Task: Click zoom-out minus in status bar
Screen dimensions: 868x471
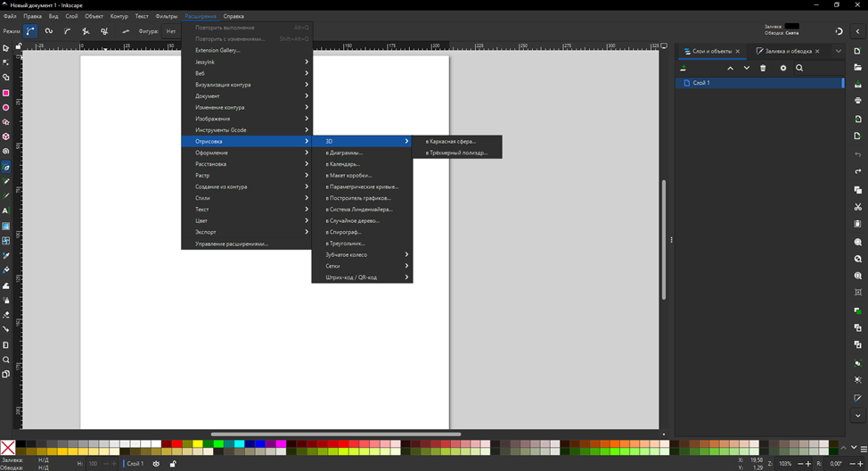Action: pos(800,464)
